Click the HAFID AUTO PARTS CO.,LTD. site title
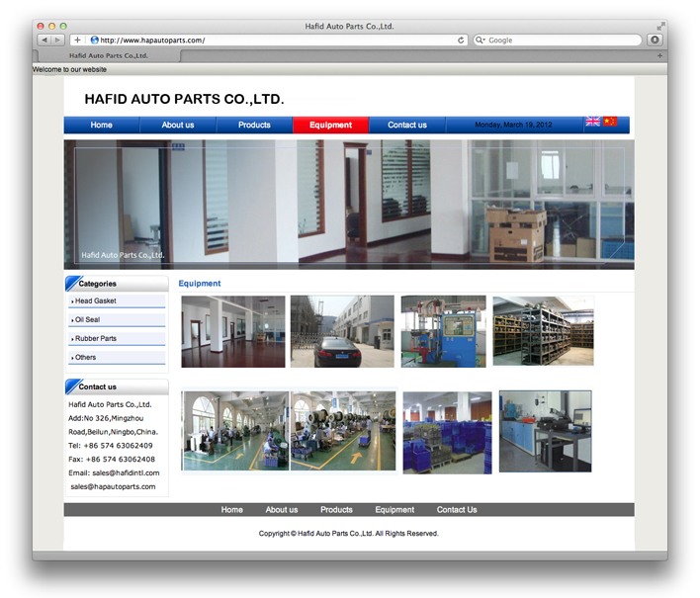 (184, 99)
